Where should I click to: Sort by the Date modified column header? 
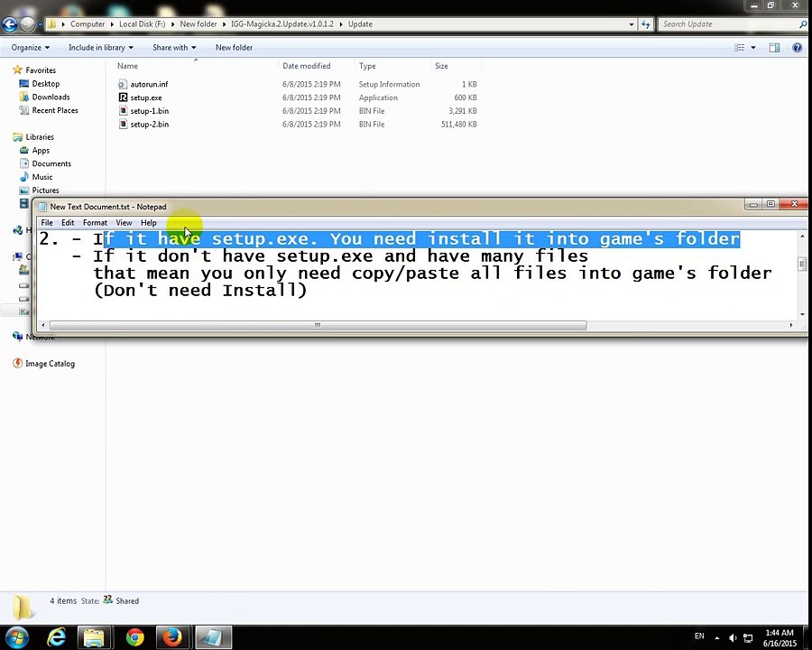(307, 66)
